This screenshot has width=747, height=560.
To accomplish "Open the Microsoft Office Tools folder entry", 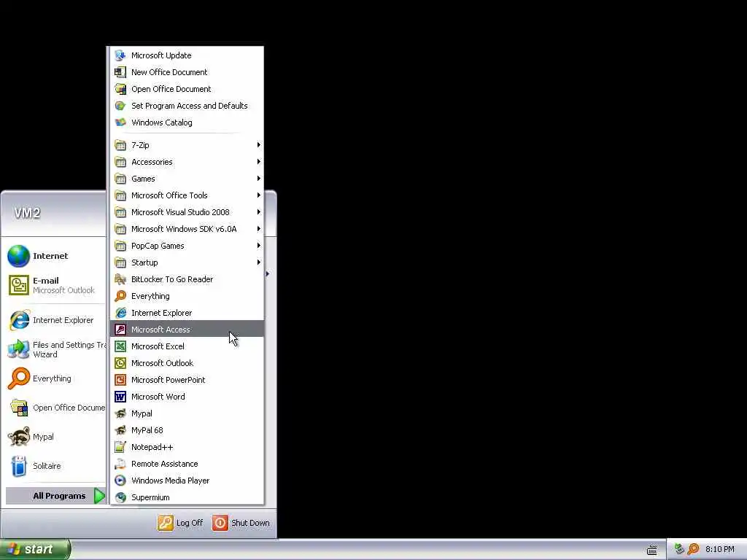I will coord(187,195).
